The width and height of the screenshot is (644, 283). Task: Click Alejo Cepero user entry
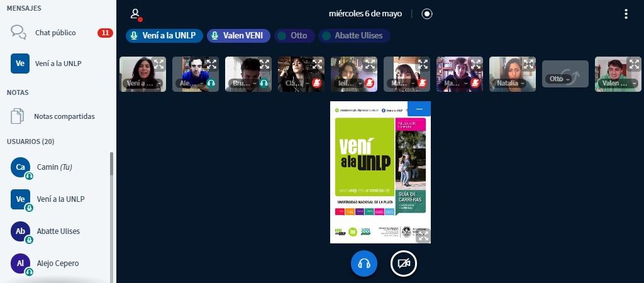pyautogui.click(x=58, y=264)
